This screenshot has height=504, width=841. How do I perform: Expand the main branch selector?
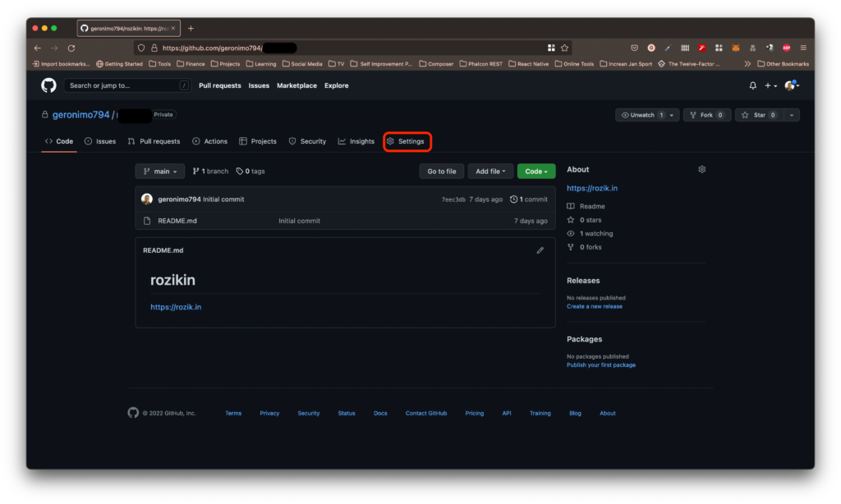(x=159, y=171)
